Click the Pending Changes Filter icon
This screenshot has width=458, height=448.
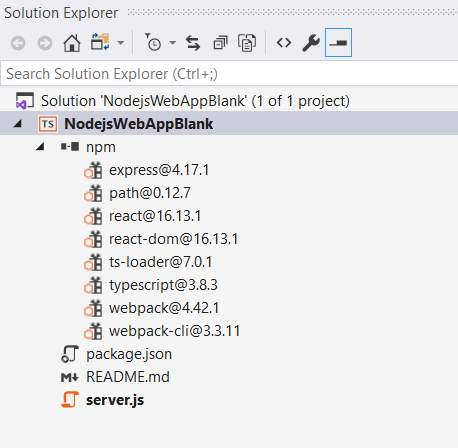(x=153, y=42)
